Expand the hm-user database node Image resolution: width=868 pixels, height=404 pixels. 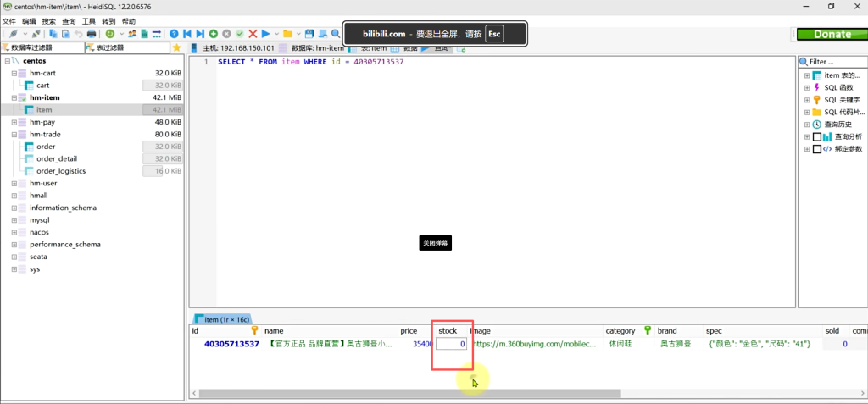14,183
